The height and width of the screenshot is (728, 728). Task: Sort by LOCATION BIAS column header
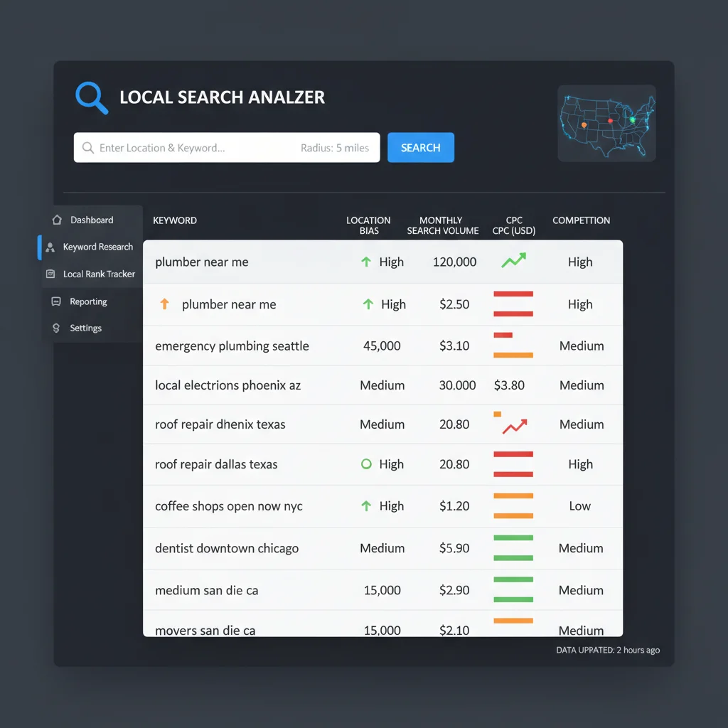368,225
